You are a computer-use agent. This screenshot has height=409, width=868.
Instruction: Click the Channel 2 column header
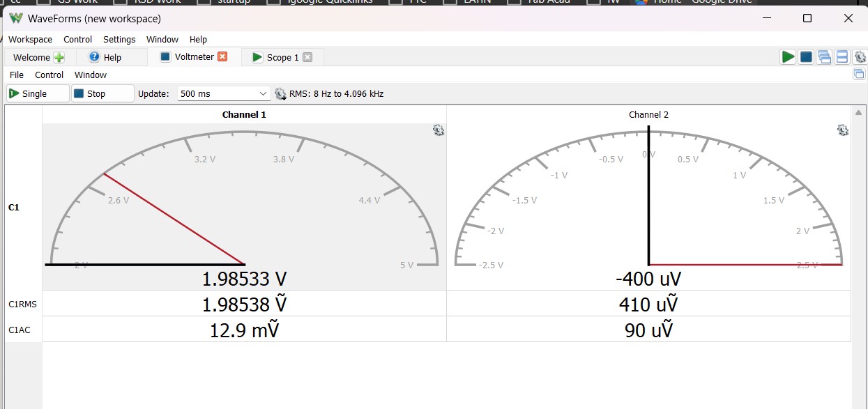[648, 114]
